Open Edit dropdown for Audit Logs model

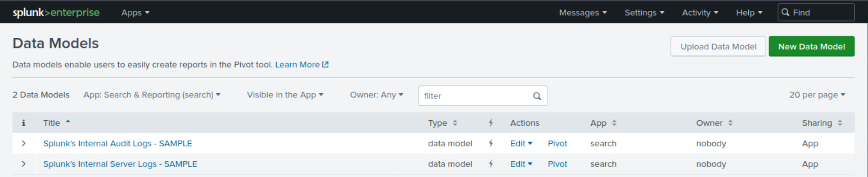tap(521, 143)
